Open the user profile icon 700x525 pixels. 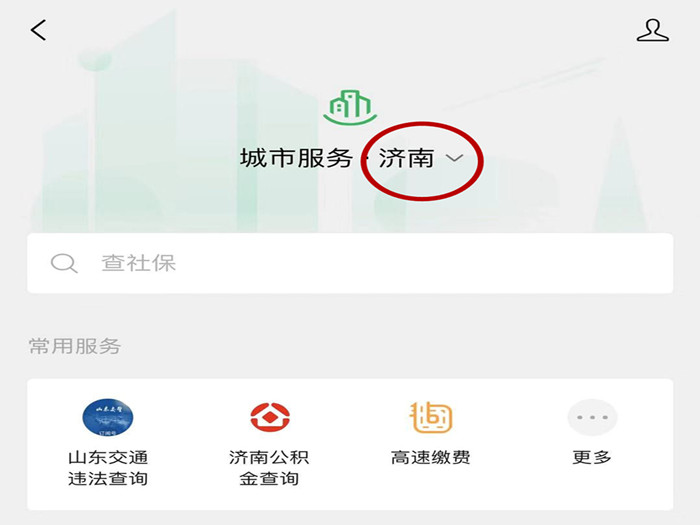[x=653, y=30]
